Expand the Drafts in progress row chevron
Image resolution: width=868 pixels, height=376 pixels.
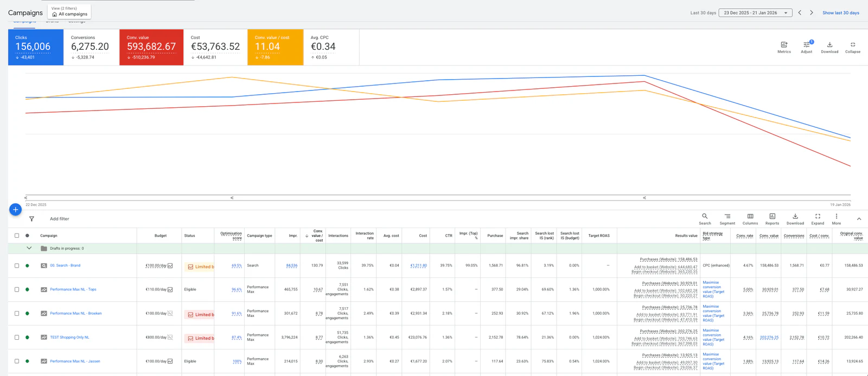pyautogui.click(x=29, y=248)
